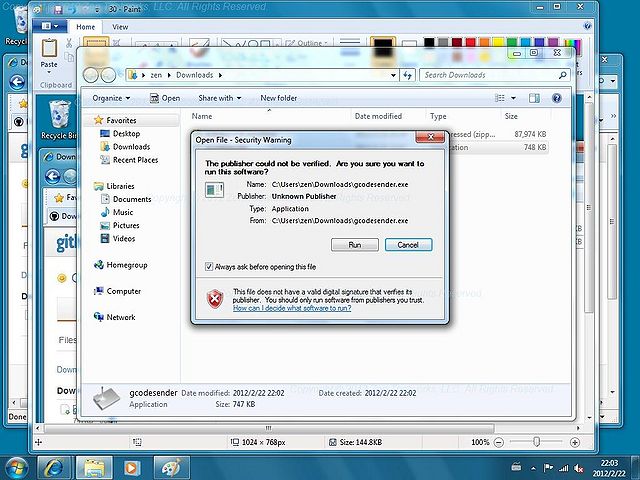Screen dimensions: 640x480
Task: Select Favorites in the navigation pane
Action: click(x=121, y=120)
